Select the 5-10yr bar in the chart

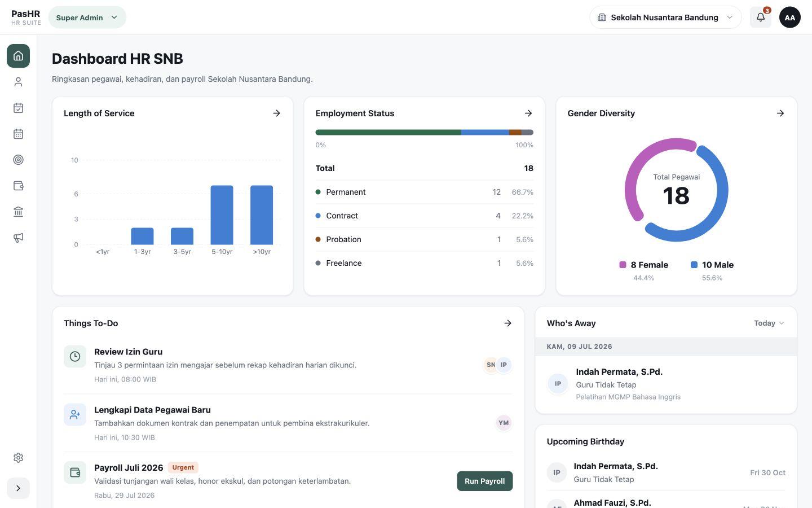pyautogui.click(x=222, y=215)
